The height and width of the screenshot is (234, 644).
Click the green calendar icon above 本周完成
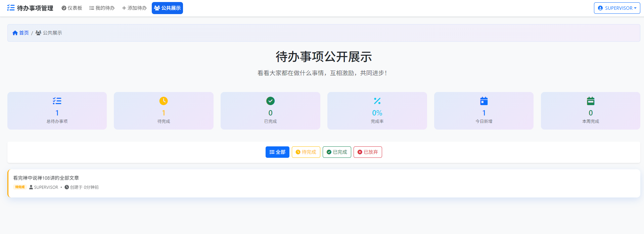coord(591,101)
